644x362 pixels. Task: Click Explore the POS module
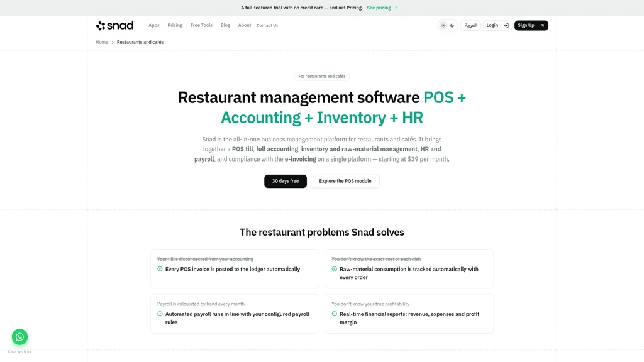coord(345,182)
